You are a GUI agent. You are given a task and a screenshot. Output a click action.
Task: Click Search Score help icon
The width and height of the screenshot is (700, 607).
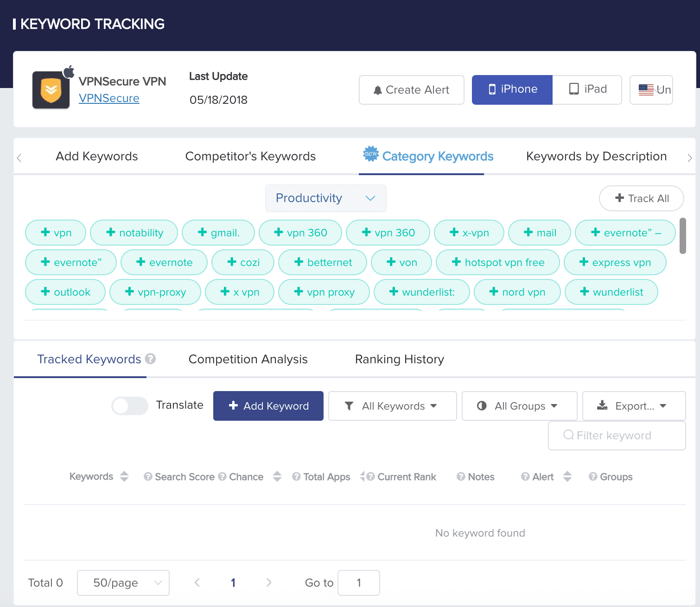(x=148, y=476)
